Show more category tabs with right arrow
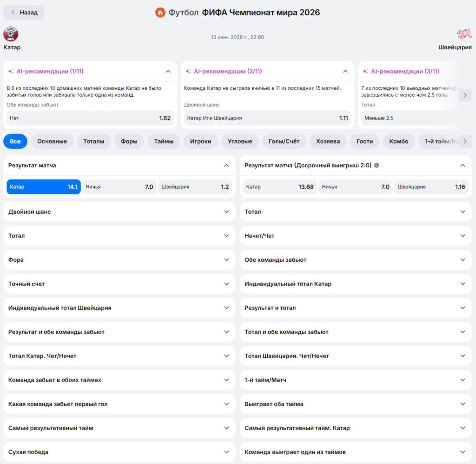This screenshot has height=464, width=476. [x=465, y=141]
